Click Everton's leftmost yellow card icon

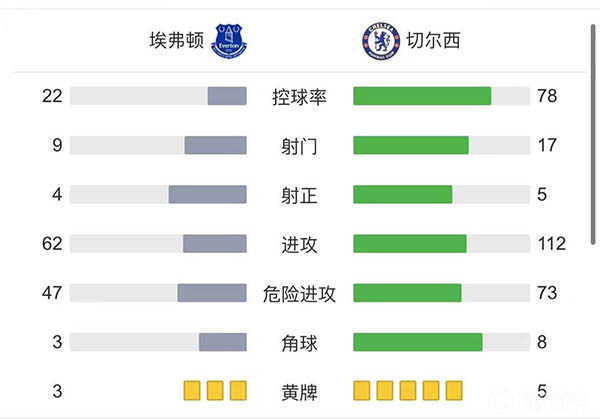click(x=192, y=390)
